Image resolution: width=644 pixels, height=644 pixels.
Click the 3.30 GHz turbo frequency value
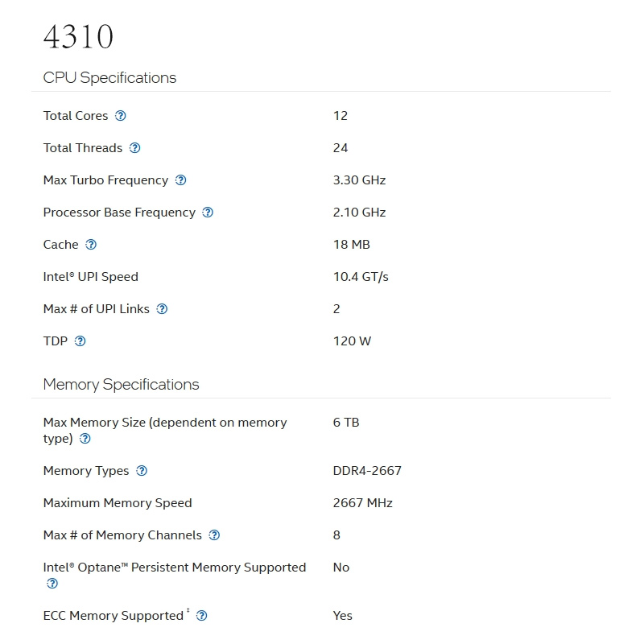pos(359,180)
